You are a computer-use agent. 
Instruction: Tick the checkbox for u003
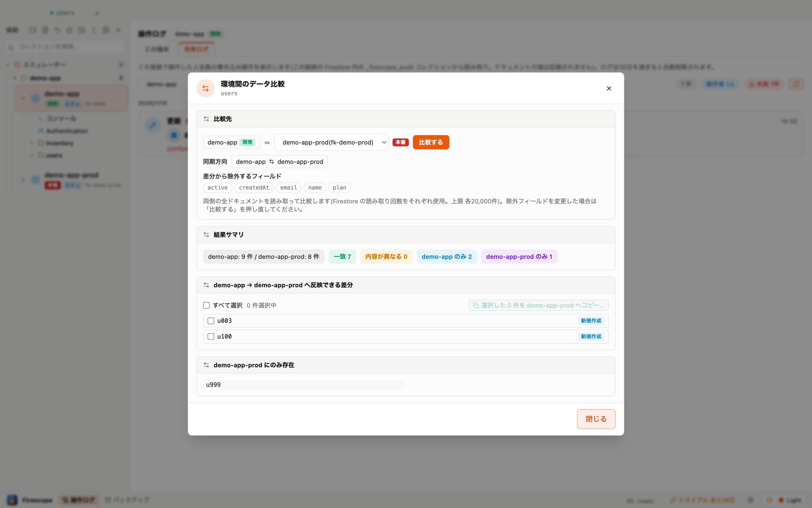click(211, 321)
